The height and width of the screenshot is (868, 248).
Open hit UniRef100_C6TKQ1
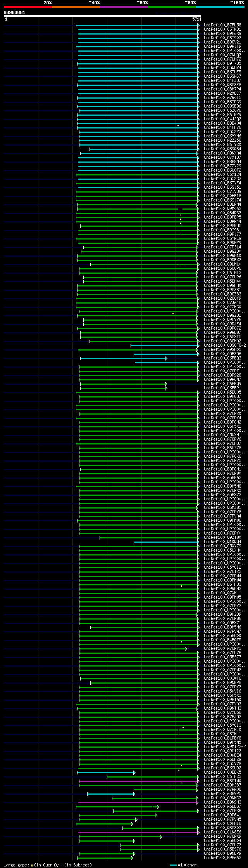[x=222, y=30]
